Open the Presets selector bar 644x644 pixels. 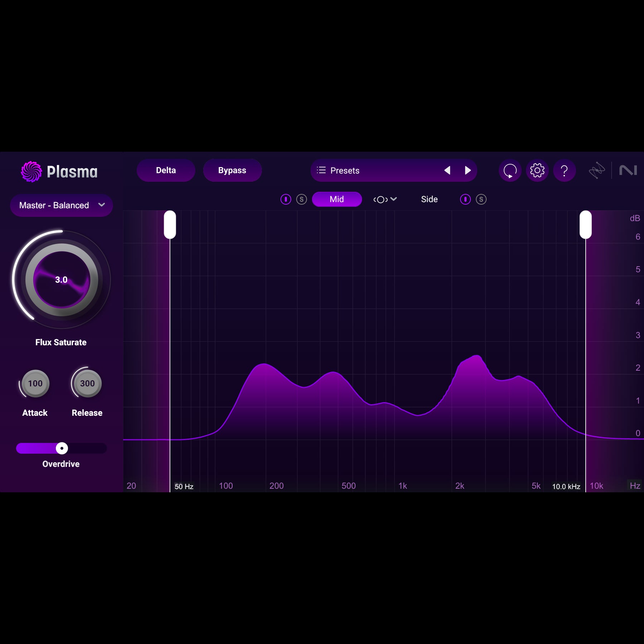pos(394,170)
